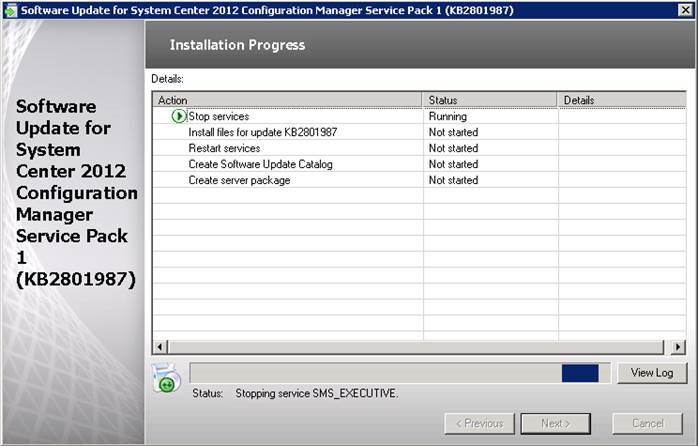Click the window icon in the title bar
Screen dimensions: 698x446
pos(10,10)
